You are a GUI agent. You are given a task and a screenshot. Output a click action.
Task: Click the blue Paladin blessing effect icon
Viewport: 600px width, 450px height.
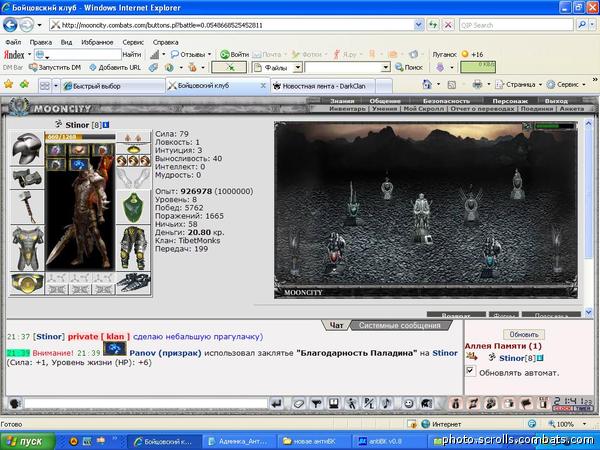(x=79, y=165)
